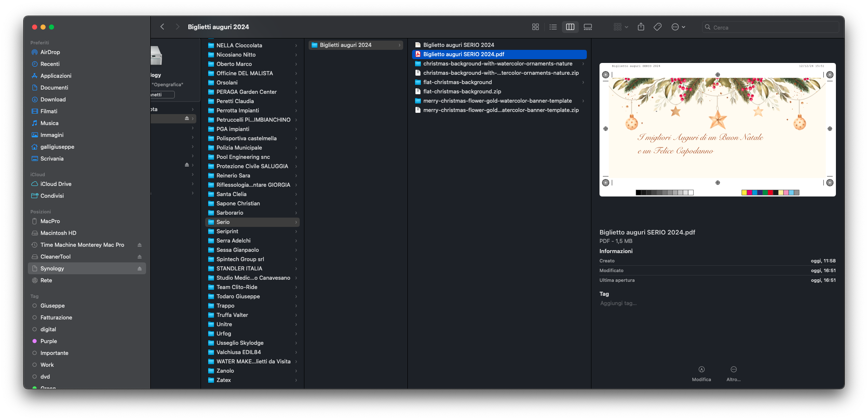Open the group-by dropdown
The width and height of the screenshot is (868, 420).
coord(621,27)
